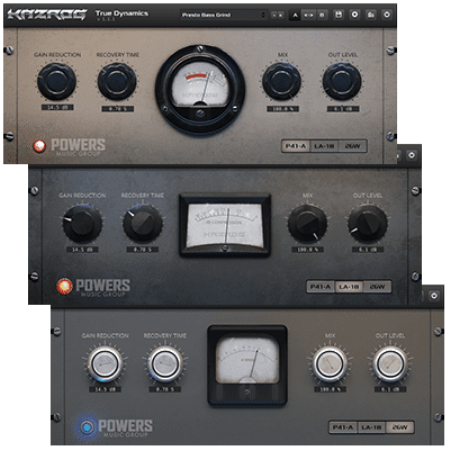The height and width of the screenshot is (450, 450).
Task: Click 100.0 % value in top beige window
Action: tap(283, 109)
